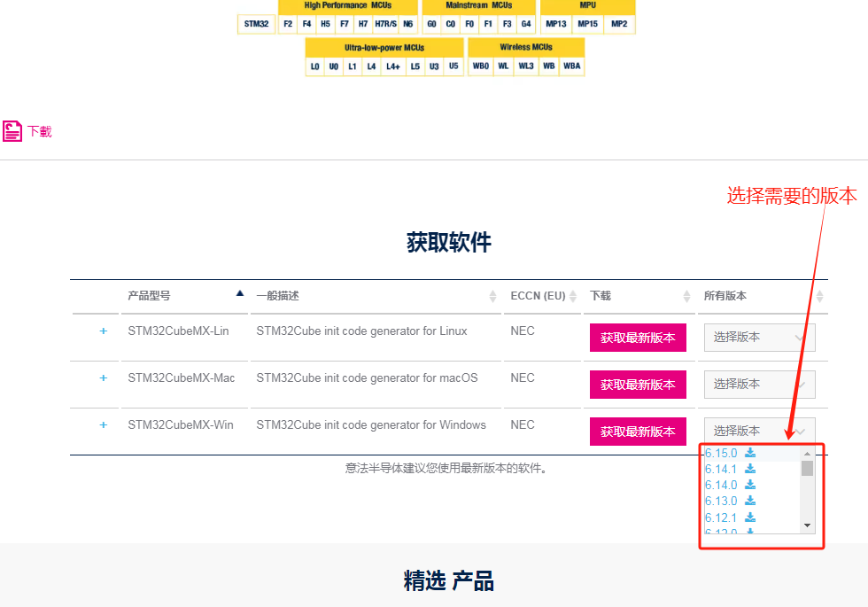Get latest version for Linux
This screenshot has height=607, width=868.
(x=638, y=338)
